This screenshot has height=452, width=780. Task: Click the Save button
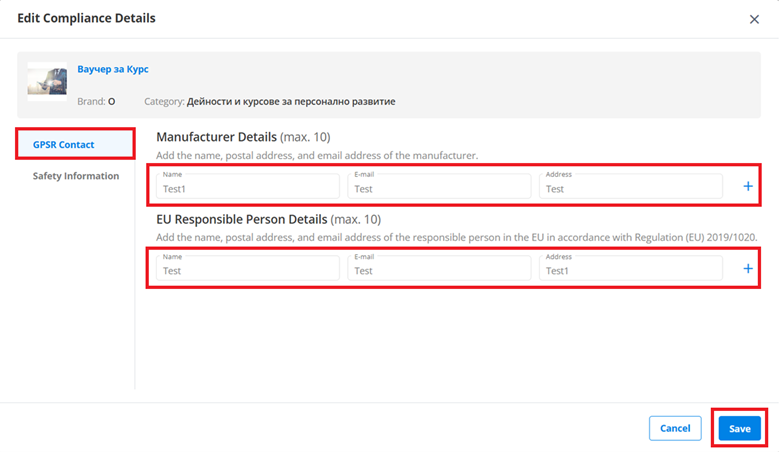point(740,428)
